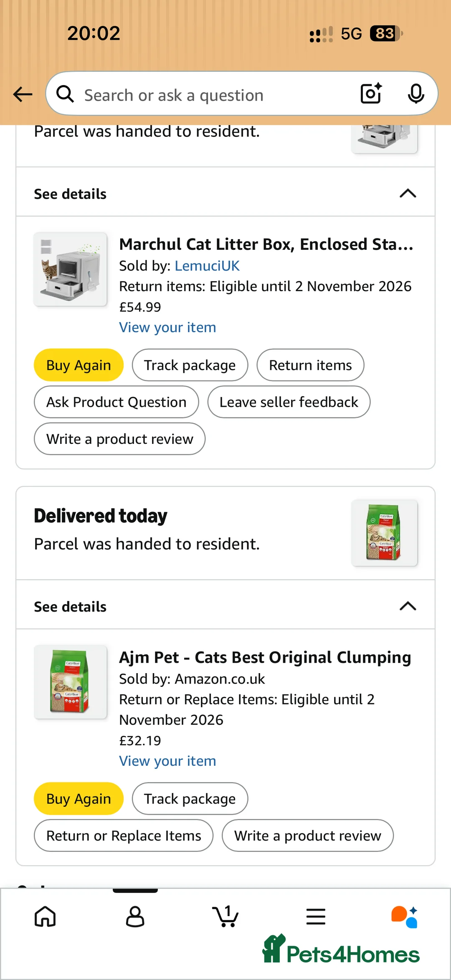Select Ask Product Question
The image size is (451, 980).
pyautogui.click(x=117, y=402)
